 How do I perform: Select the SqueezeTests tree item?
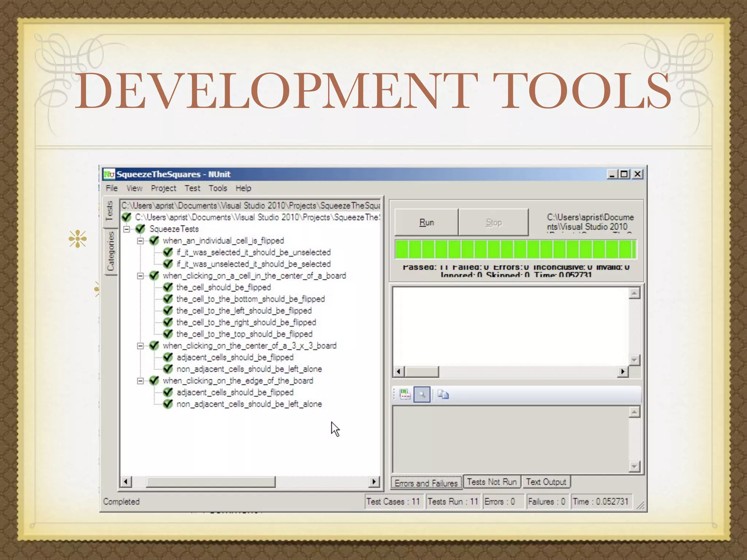(x=174, y=229)
